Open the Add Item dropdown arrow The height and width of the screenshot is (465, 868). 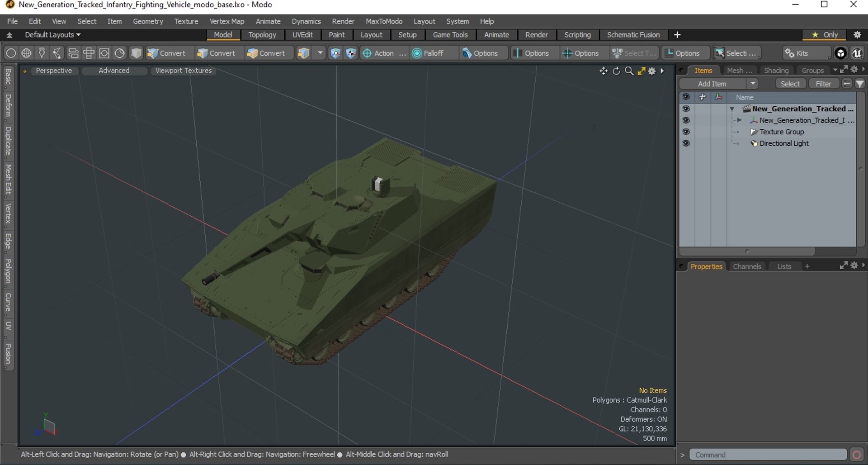pos(753,84)
